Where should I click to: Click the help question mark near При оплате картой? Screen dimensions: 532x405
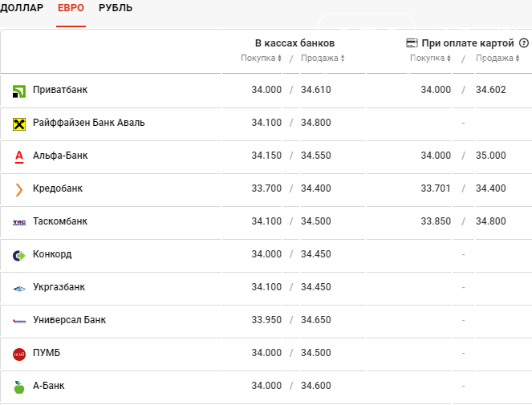[524, 43]
